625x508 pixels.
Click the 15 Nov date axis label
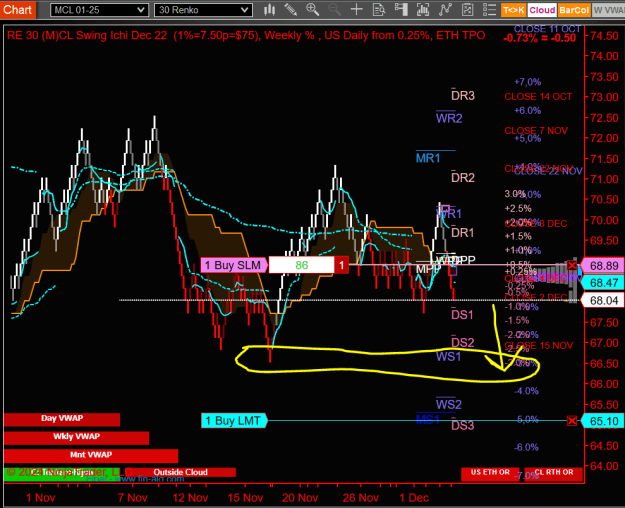[x=245, y=498]
